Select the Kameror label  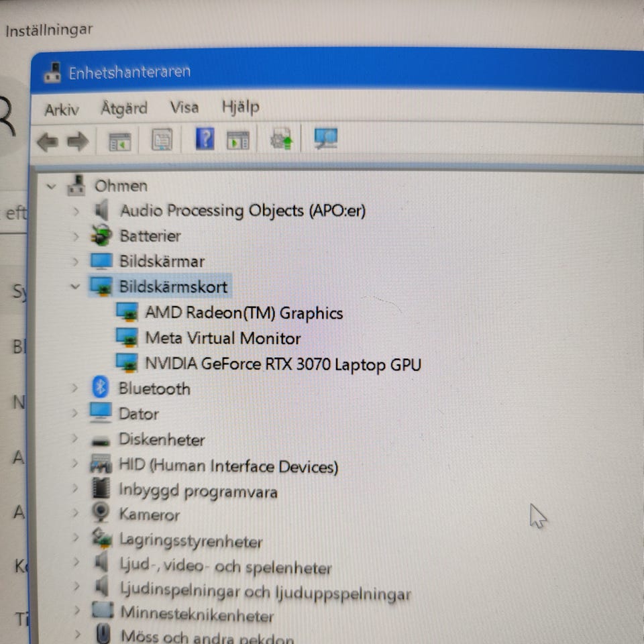tap(150, 515)
